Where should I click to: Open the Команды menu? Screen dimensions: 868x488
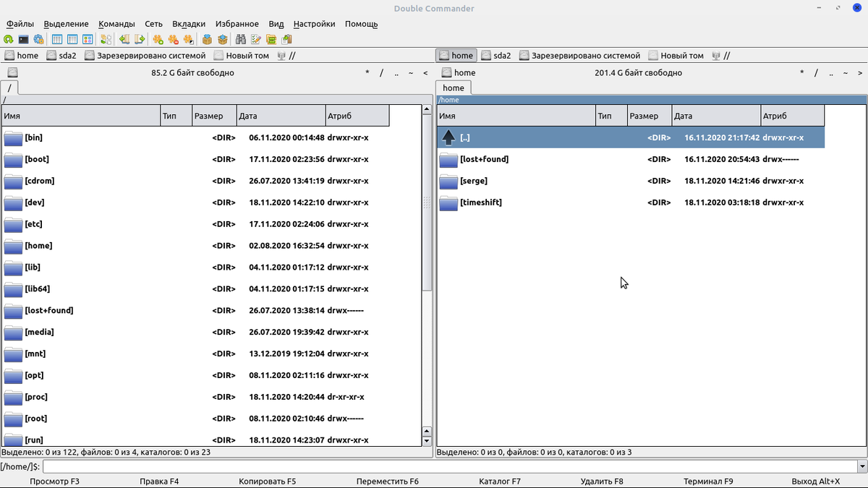(x=116, y=24)
